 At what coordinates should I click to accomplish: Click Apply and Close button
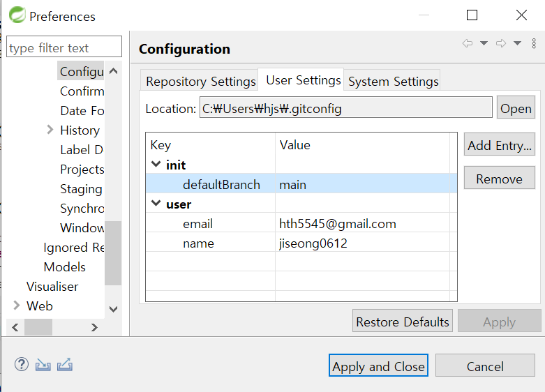pos(378,366)
